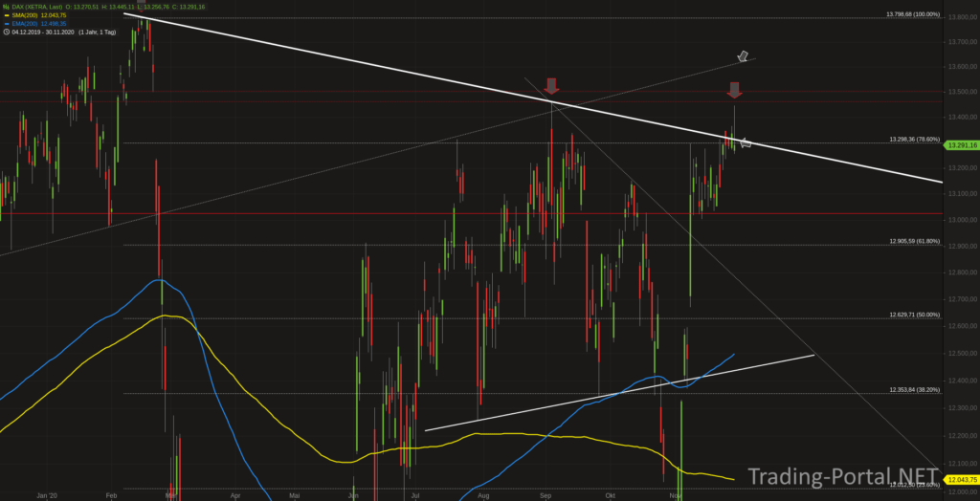The width and height of the screenshot is (980, 501).
Task: Click the yellow SMA(200) legend color marker
Action: pyautogui.click(x=6, y=15)
